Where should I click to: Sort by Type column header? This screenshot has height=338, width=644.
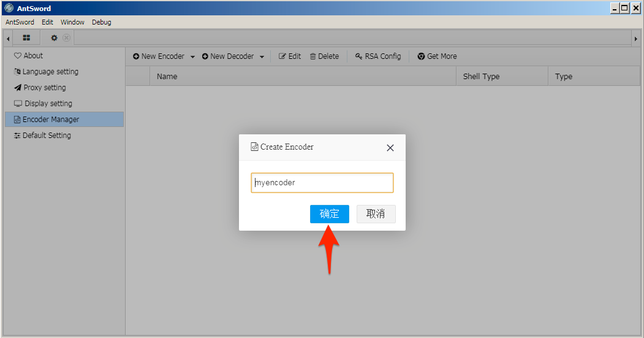point(594,77)
